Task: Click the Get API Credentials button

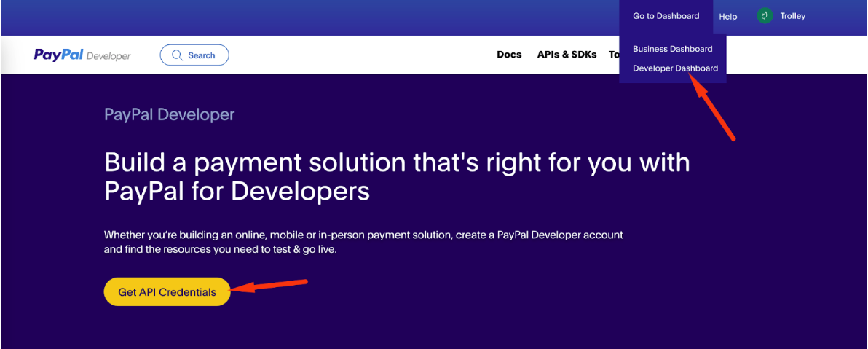Action: click(x=167, y=292)
